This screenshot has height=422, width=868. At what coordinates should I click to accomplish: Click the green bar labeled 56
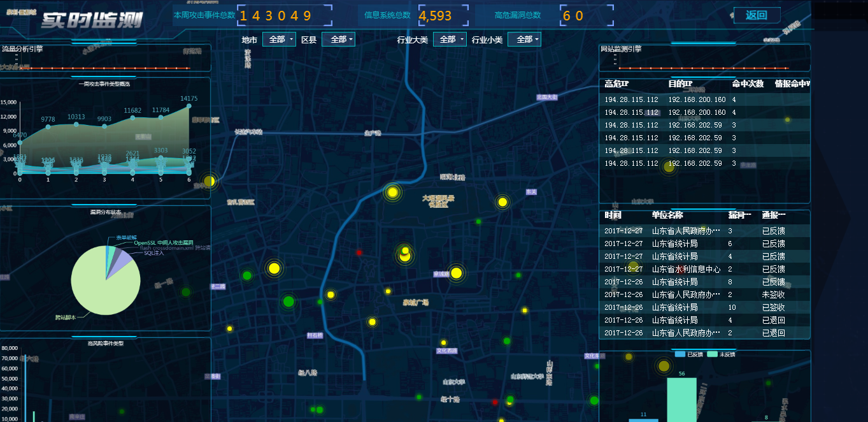tap(681, 400)
